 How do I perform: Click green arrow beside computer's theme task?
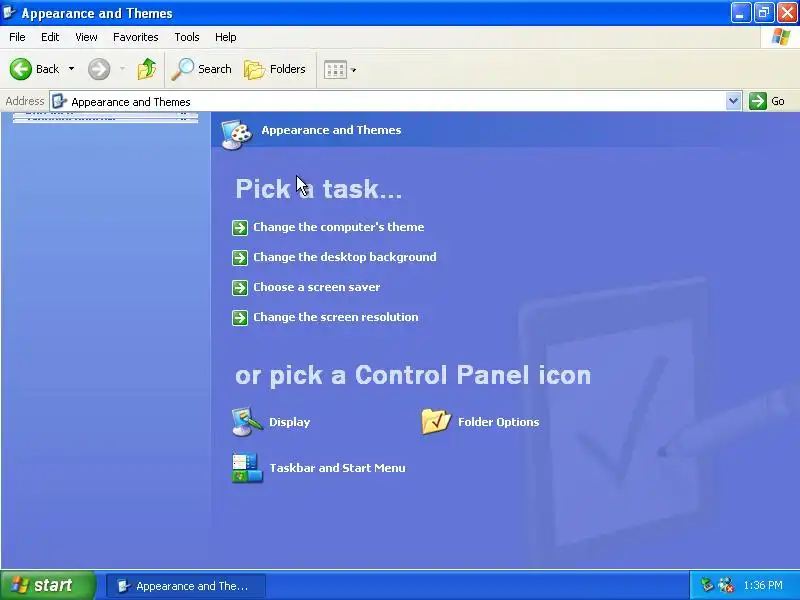click(x=240, y=228)
